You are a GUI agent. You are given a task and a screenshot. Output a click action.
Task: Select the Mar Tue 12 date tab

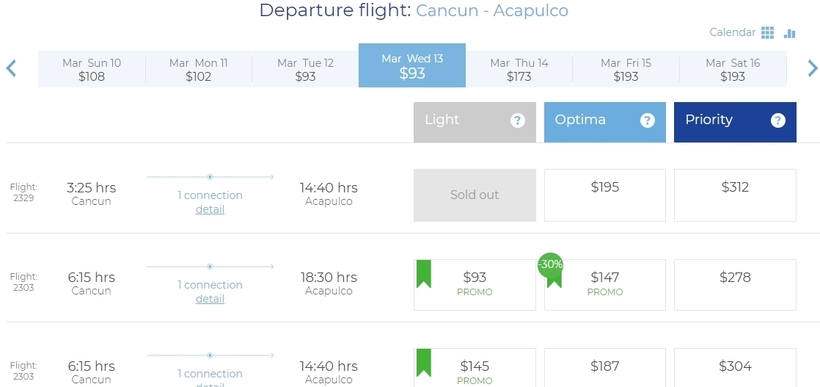point(305,69)
